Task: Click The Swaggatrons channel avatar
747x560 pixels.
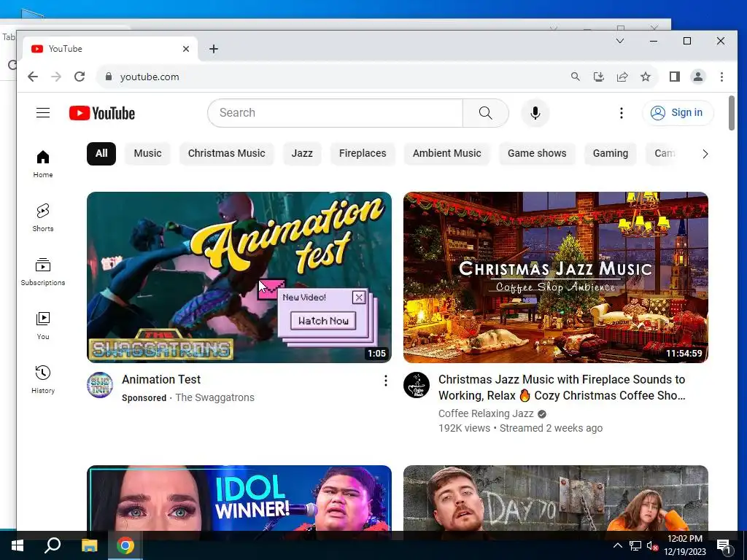Action: (x=100, y=385)
